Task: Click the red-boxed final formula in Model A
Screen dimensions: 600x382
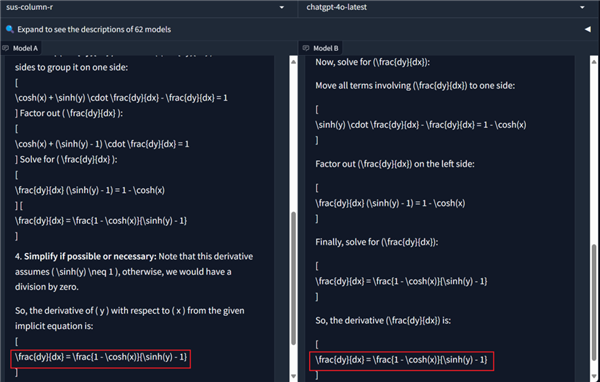Action: tap(101, 359)
